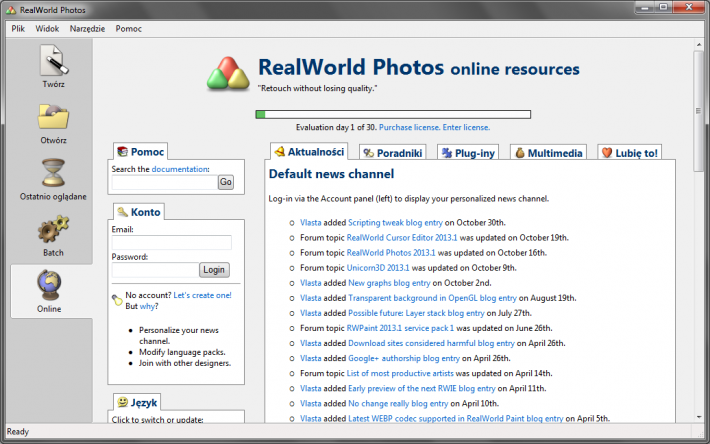Click the Ready status bar text
This screenshot has width=710, height=444.
(18, 431)
